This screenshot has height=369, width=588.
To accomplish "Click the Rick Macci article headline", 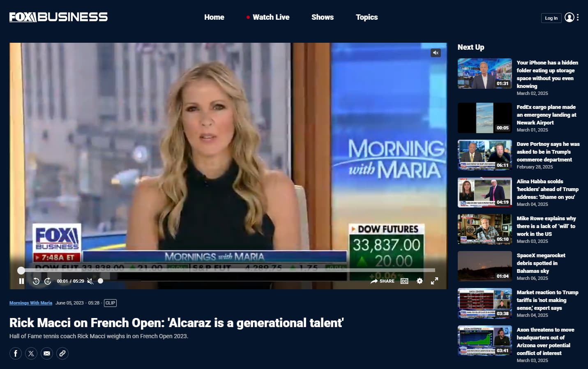I will 177,323.
